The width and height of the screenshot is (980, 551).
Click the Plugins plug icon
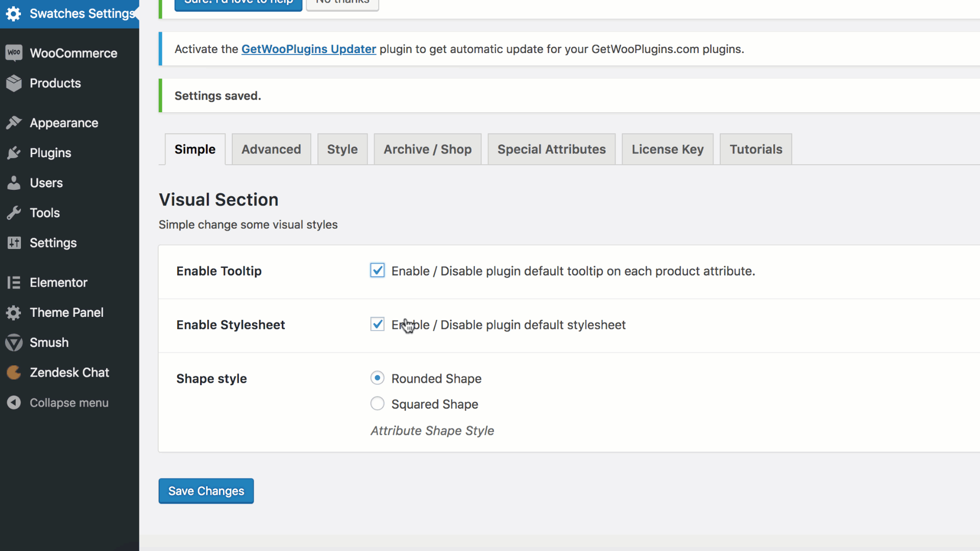pos(14,153)
